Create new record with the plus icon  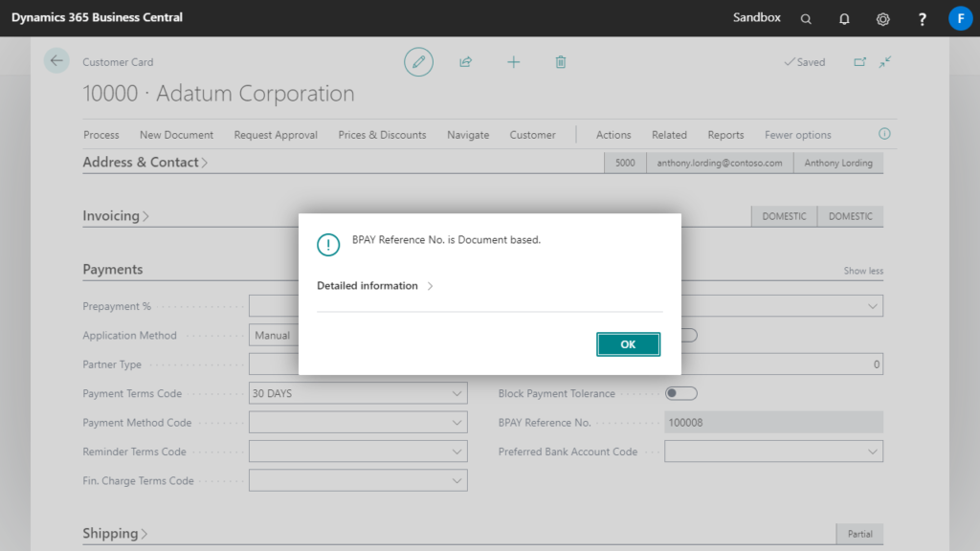click(x=514, y=61)
